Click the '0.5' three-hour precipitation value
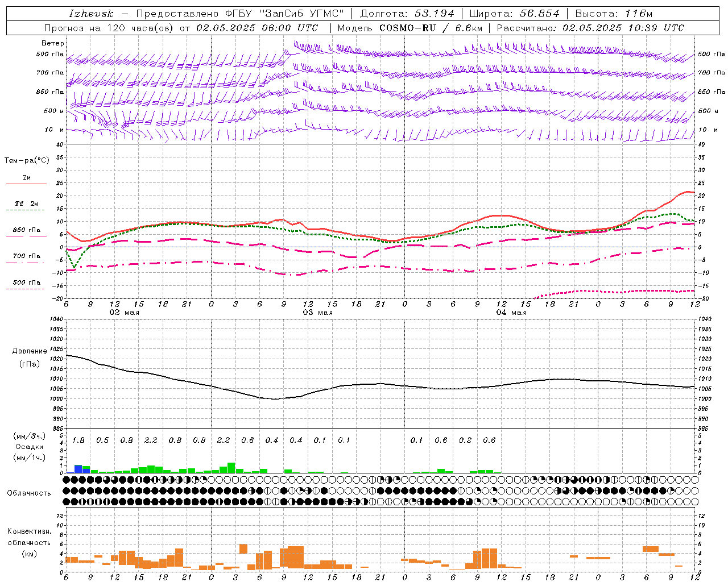This screenshot has width=728, height=582. (102, 440)
